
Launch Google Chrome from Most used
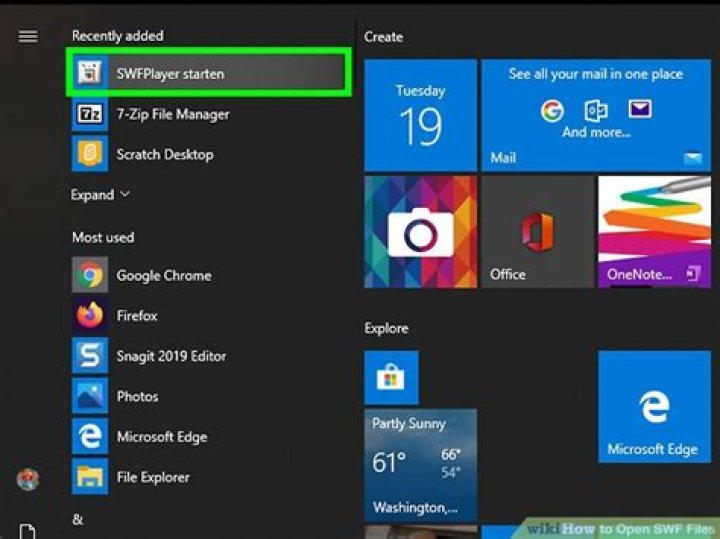pos(163,275)
